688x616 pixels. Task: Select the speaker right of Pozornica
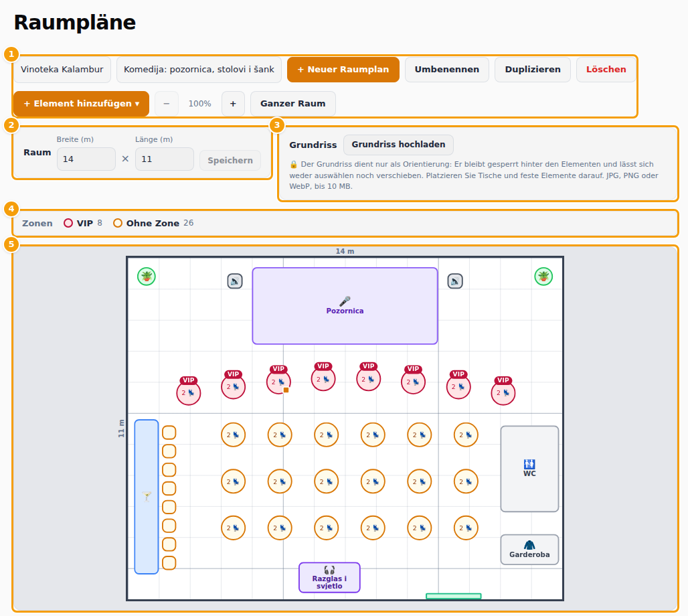(x=455, y=281)
